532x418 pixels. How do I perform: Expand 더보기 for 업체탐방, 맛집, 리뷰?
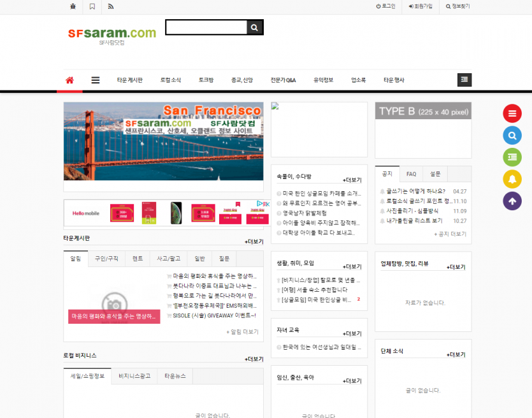[456, 266]
